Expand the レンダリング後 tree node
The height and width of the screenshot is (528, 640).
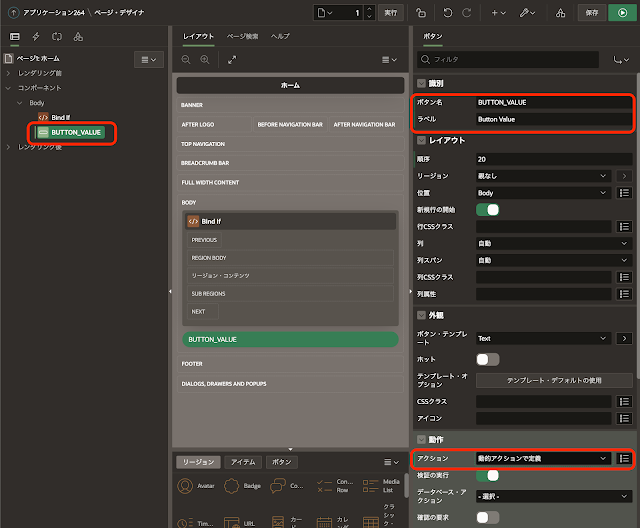pyautogui.click(x=8, y=147)
